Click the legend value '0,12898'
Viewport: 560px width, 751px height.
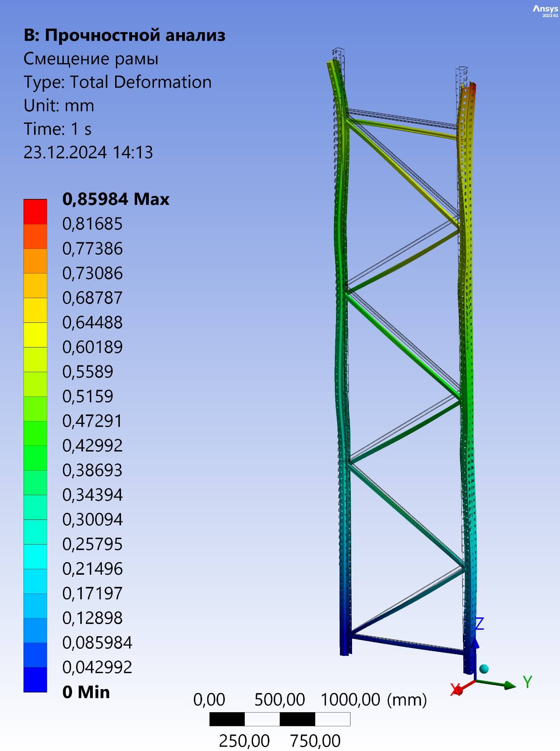click(92, 618)
